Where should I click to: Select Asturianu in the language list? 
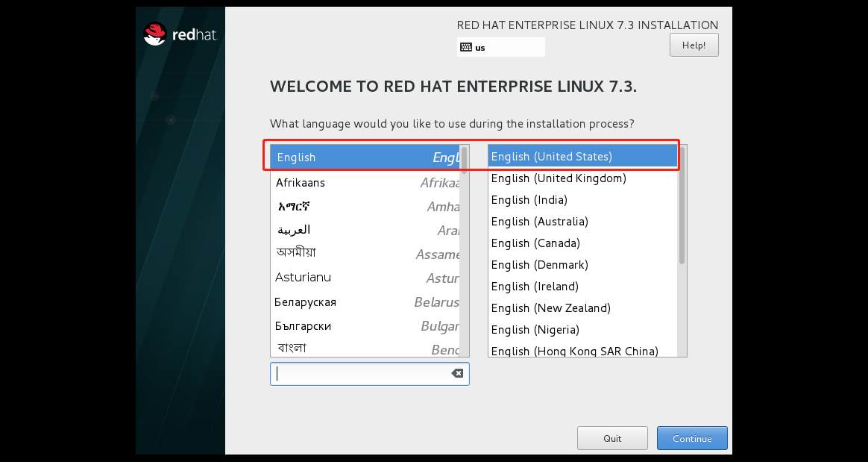pos(365,278)
